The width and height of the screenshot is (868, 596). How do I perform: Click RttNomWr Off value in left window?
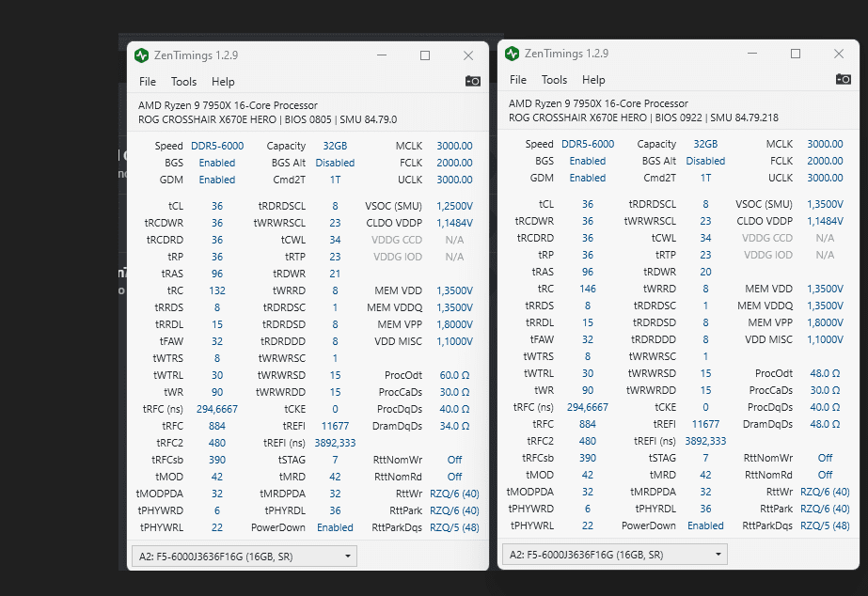[454, 460]
